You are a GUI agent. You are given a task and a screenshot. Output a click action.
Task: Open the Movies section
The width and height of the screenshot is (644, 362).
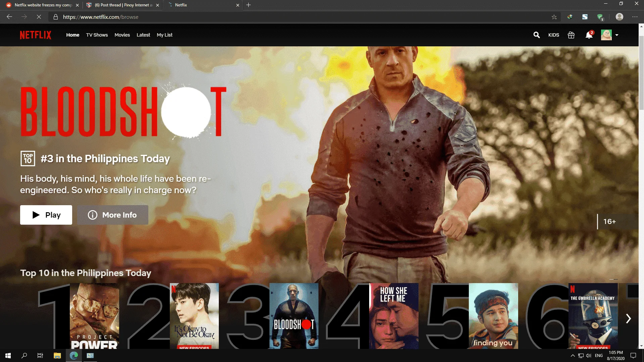tap(122, 35)
